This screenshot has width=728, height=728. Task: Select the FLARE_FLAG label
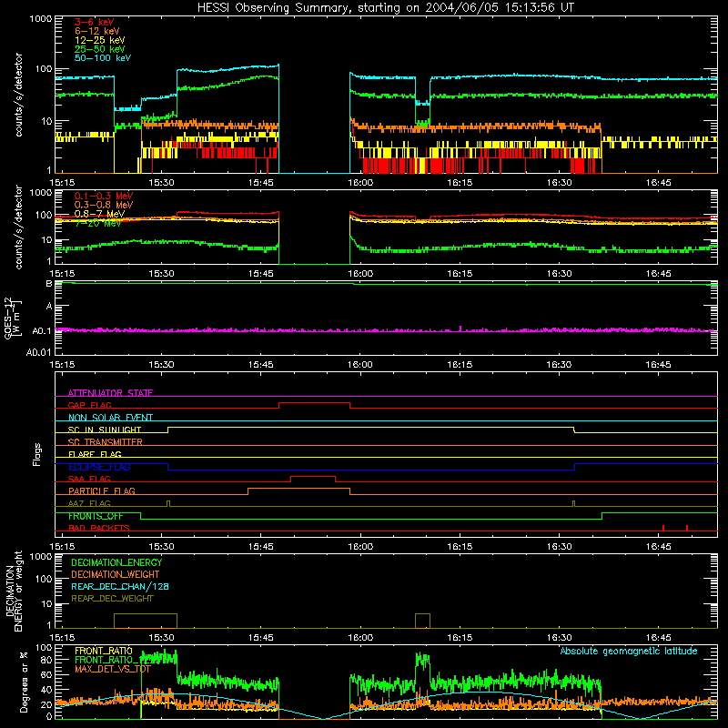pos(95,454)
